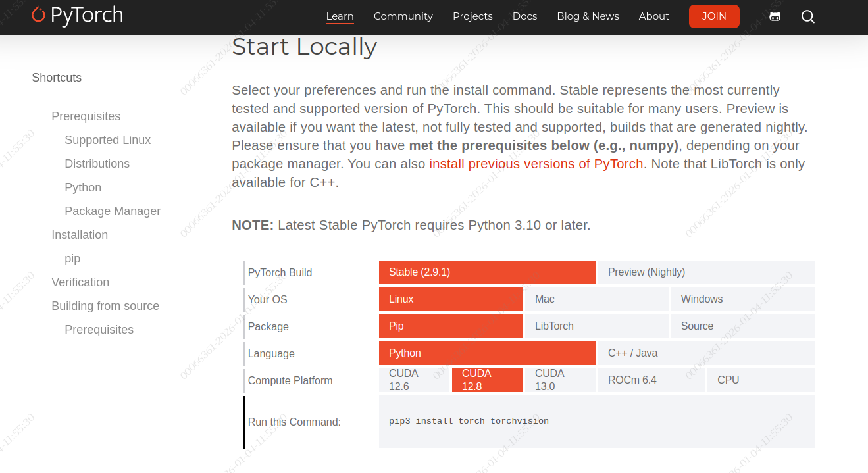
Task: Jump to first Prerequisites shortcut under Shortcuts
Action: [86, 116]
